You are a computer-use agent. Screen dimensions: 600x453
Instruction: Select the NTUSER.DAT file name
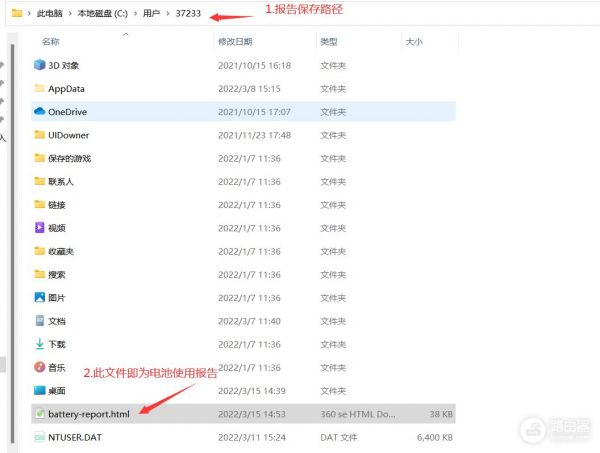75,437
